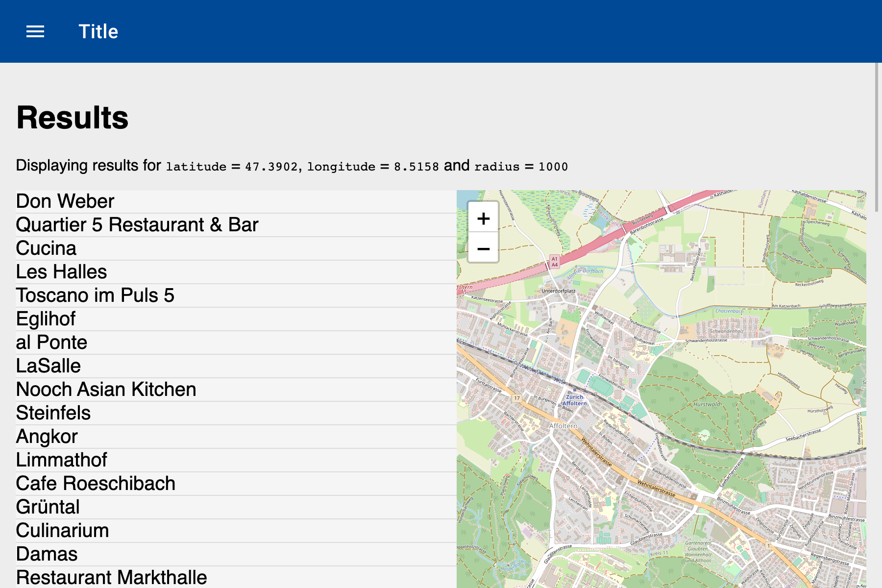This screenshot has width=882, height=588.
Task: Select Toscano im Puls 5
Action: point(95,295)
